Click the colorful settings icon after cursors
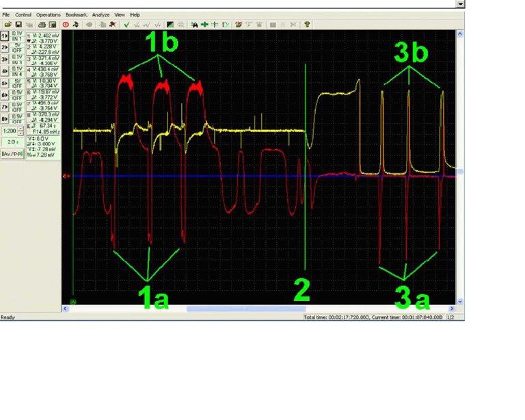 pyautogui.click(x=239, y=25)
